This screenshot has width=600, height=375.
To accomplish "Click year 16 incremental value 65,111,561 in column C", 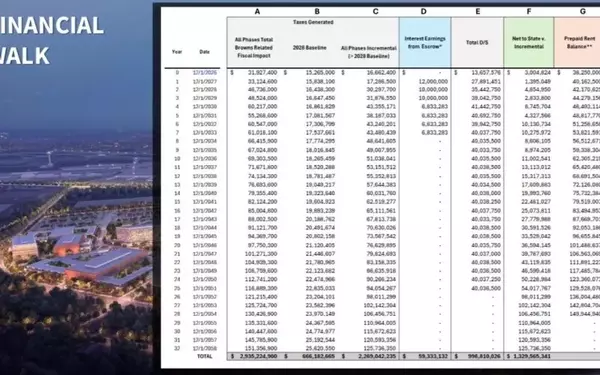I will (x=381, y=211).
